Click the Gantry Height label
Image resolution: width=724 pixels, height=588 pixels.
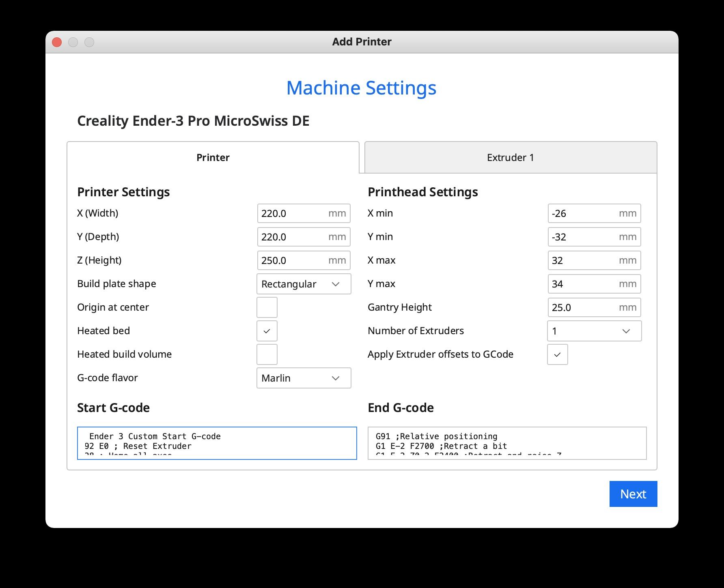click(x=400, y=307)
